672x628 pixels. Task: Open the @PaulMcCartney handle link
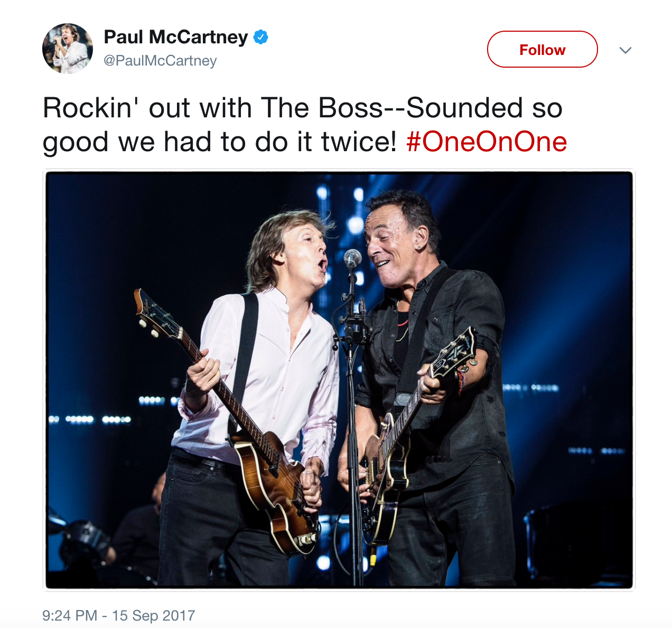[160, 61]
